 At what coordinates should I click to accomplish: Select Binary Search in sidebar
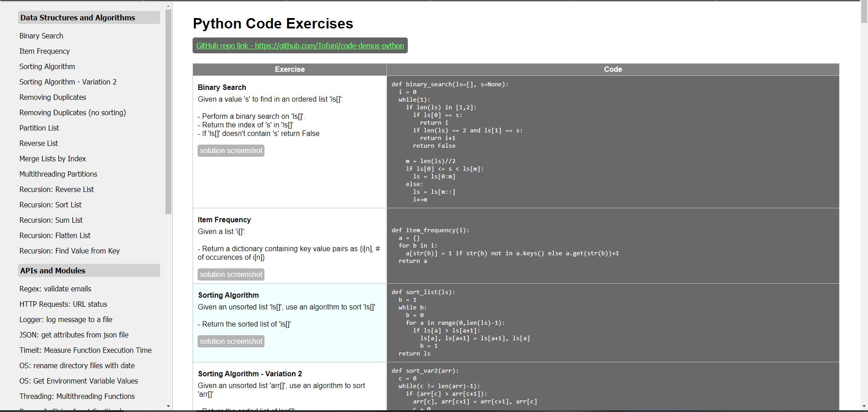tap(41, 36)
